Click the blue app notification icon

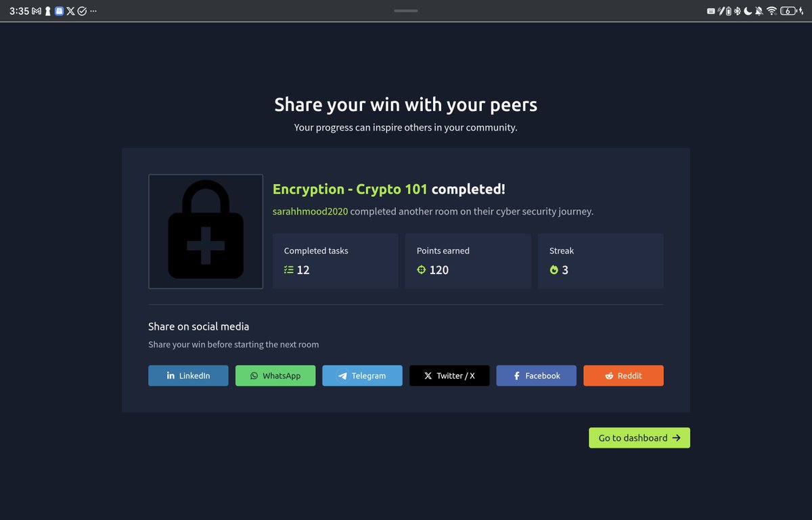point(59,11)
